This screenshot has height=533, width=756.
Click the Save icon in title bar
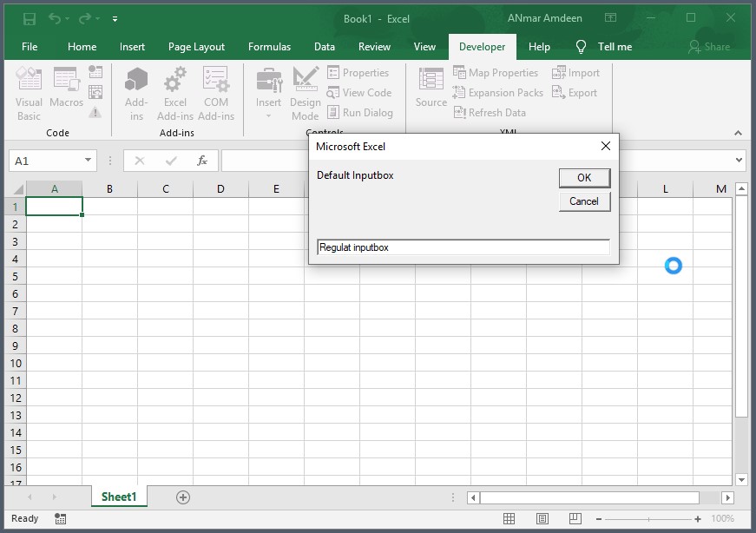tap(30, 18)
